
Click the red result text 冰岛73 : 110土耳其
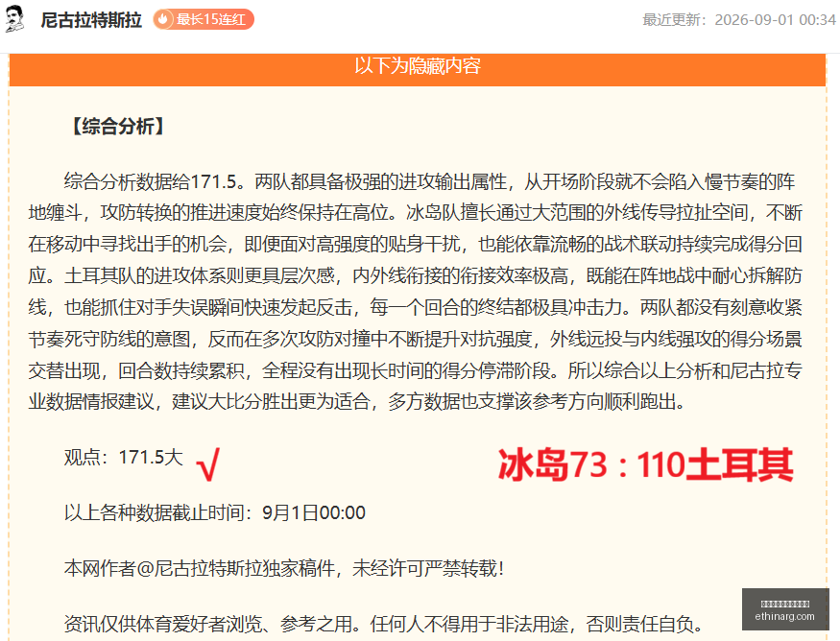point(645,464)
